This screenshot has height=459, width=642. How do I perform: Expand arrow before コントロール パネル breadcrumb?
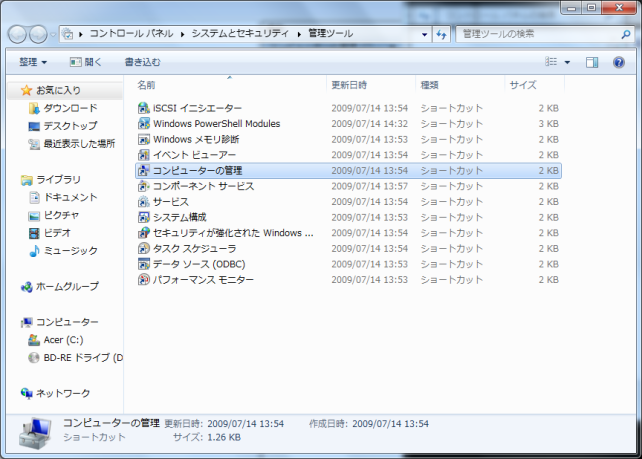click(x=81, y=34)
